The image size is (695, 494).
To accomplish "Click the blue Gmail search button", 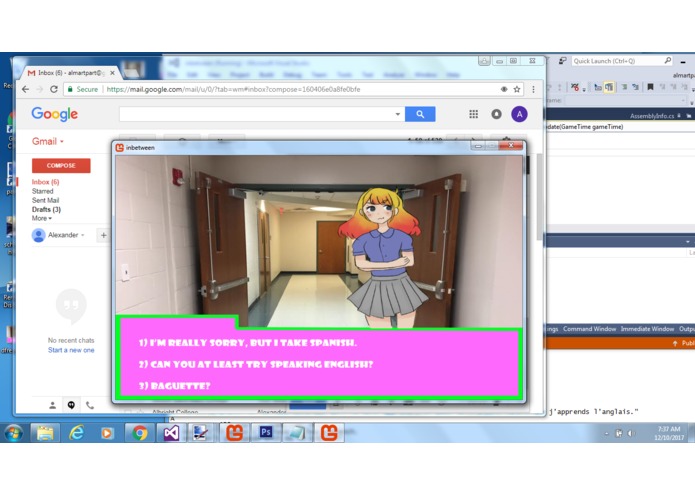I will (420, 114).
